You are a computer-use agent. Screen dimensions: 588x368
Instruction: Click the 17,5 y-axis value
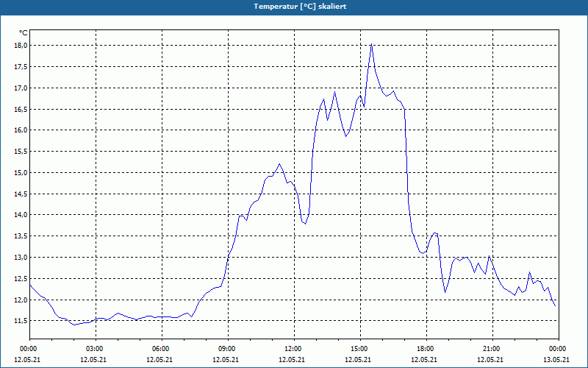point(21,67)
